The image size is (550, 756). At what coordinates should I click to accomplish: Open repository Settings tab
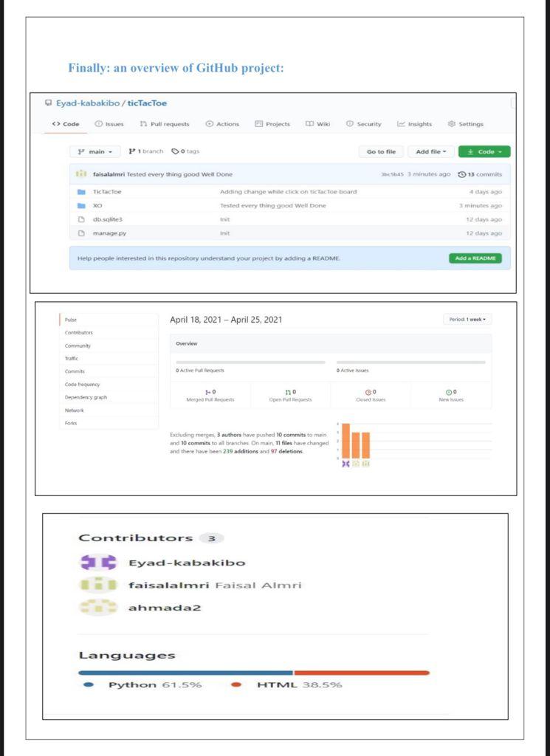point(466,124)
